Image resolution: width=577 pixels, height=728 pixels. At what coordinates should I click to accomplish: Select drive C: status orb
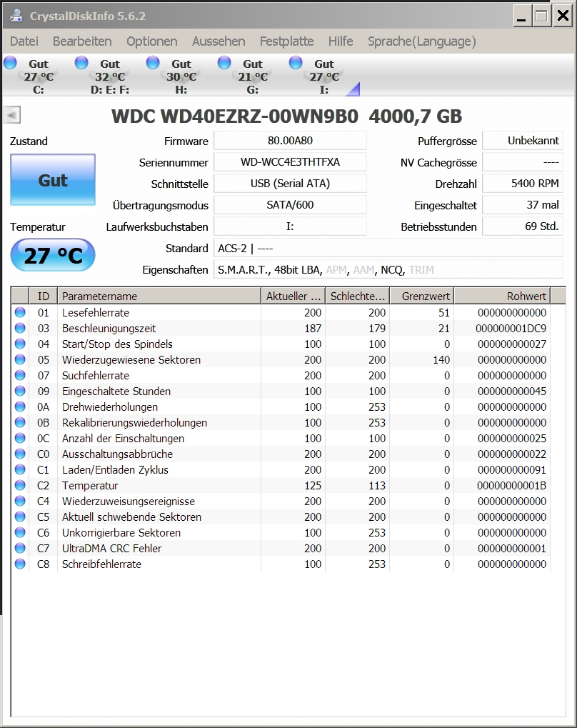tap(10, 62)
